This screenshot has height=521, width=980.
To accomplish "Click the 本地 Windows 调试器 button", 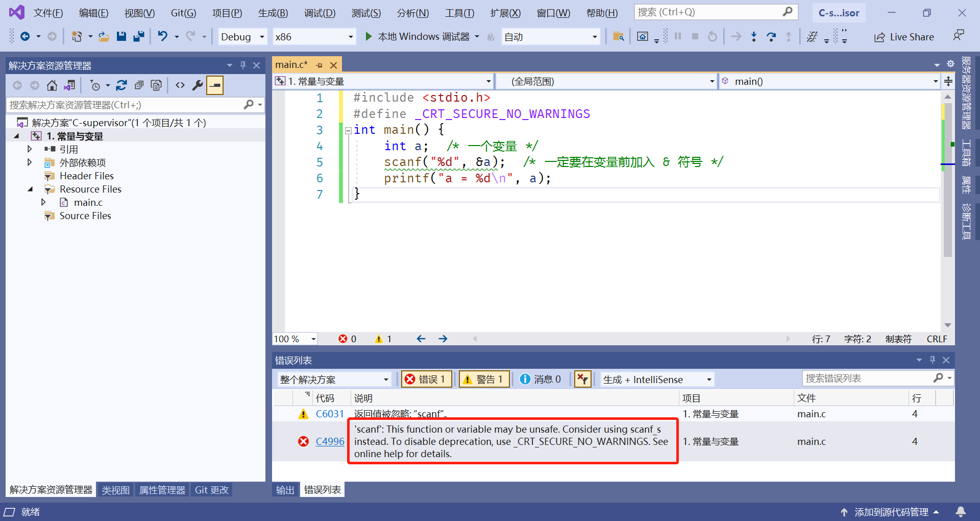I will pyautogui.click(x=424, y=37).
